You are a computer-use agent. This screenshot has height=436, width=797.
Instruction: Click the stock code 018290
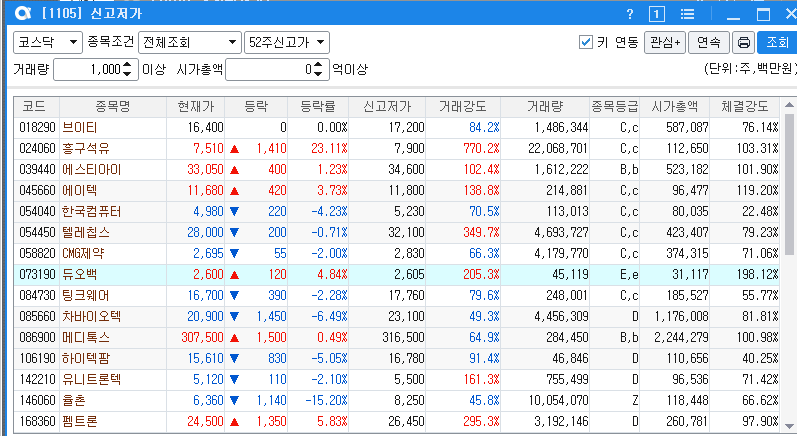point(37,128)
